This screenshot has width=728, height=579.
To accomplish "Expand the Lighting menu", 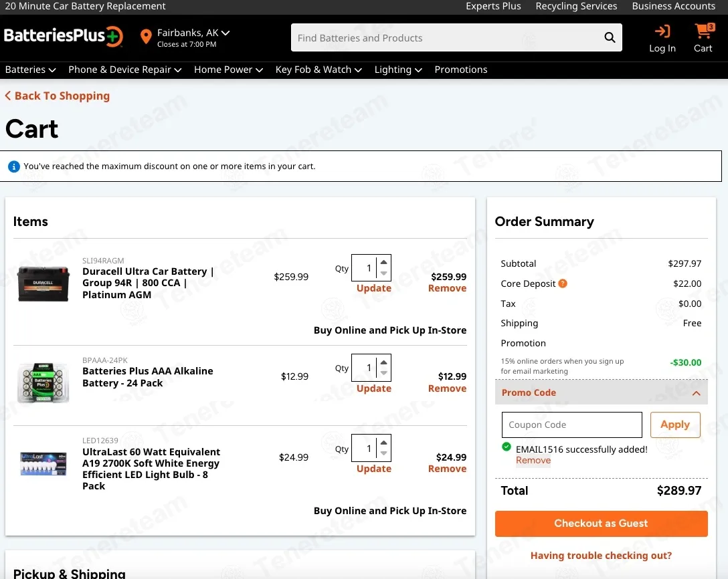I will (398, 70).
